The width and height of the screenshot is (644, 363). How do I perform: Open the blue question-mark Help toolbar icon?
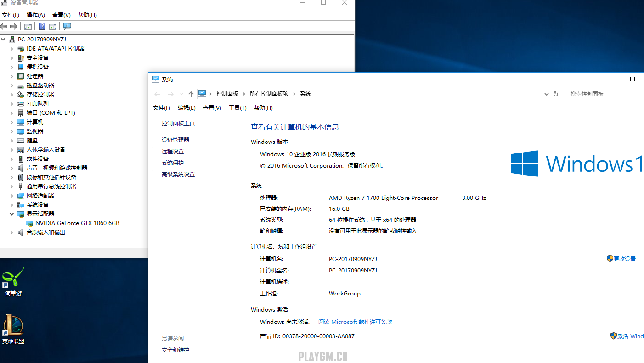point(42,27)
